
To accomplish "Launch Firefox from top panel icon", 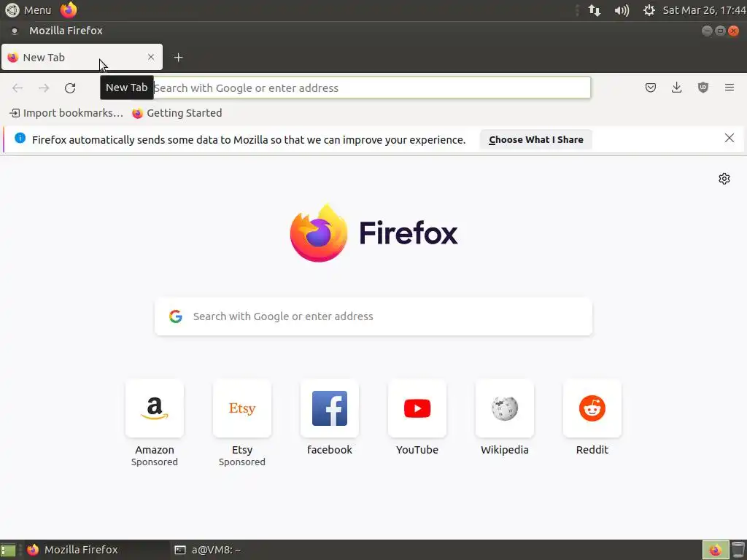I will [69, 10].
